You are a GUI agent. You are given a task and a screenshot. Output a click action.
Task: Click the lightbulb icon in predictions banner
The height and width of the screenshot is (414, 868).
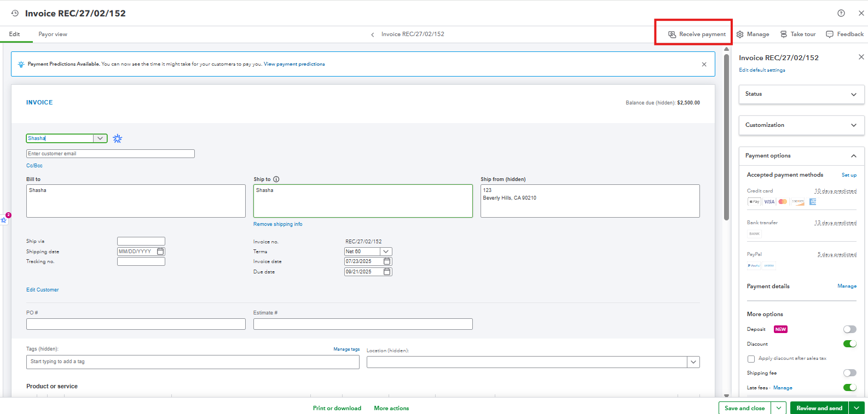click(x=21, y=64)
